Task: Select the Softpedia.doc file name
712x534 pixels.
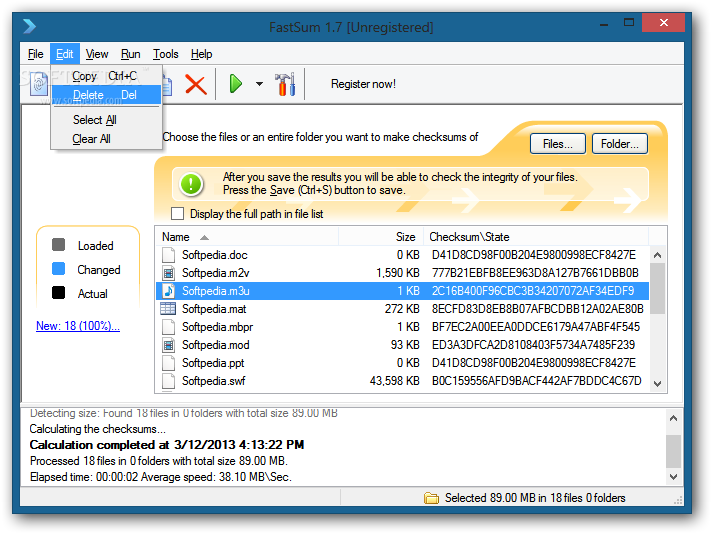Action: click(215, 255)
